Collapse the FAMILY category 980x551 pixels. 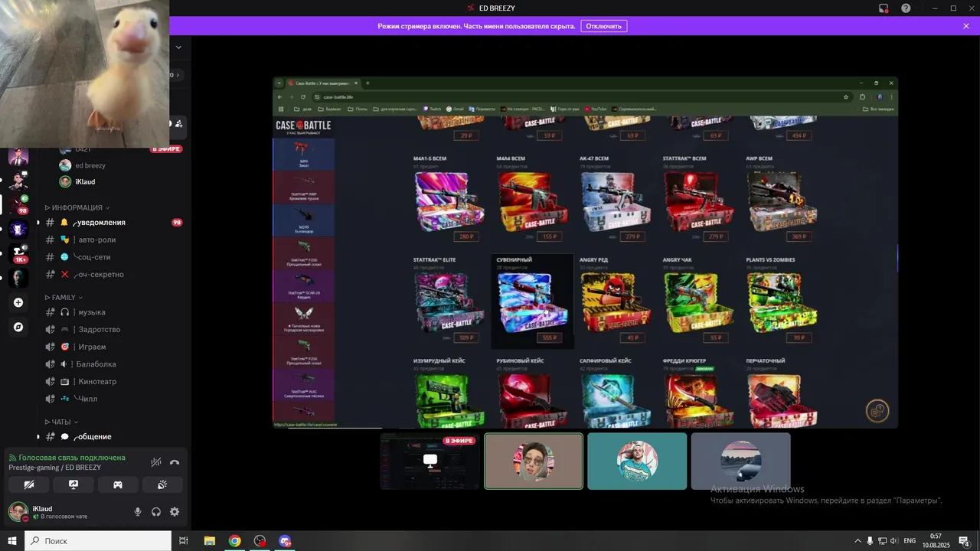tap(64, 297)
